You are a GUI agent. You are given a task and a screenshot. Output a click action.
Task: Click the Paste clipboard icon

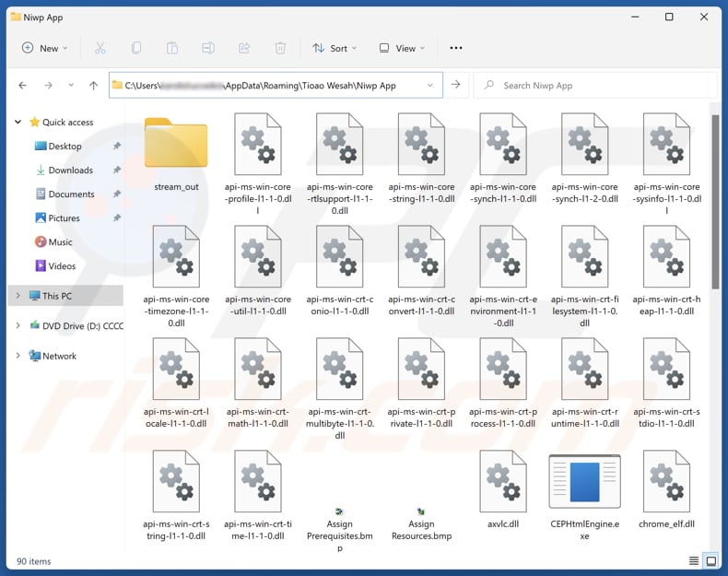[172, 48]
